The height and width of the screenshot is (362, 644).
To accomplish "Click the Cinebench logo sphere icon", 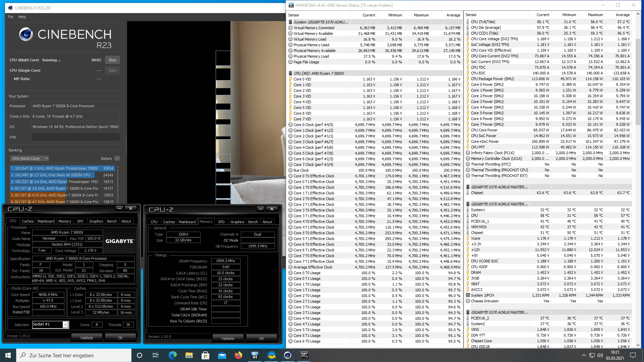I will pyautogui.click(x=26, y=34).
